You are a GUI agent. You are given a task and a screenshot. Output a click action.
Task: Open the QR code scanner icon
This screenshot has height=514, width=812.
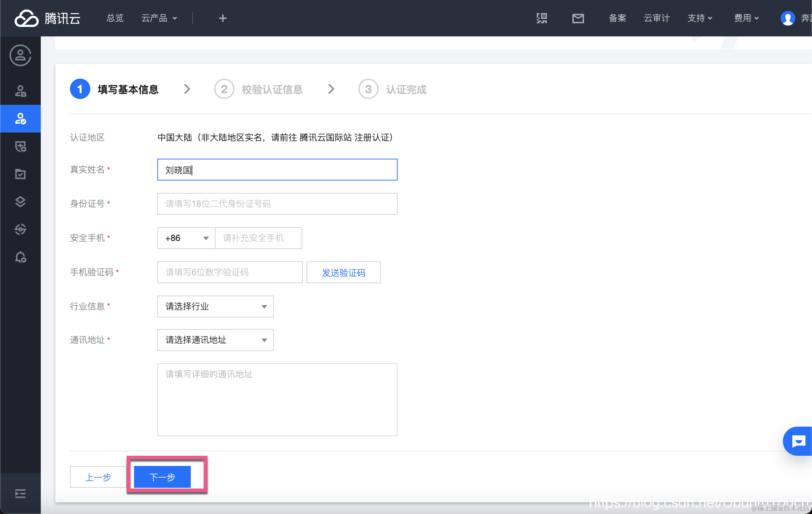(x=541, y=18)
